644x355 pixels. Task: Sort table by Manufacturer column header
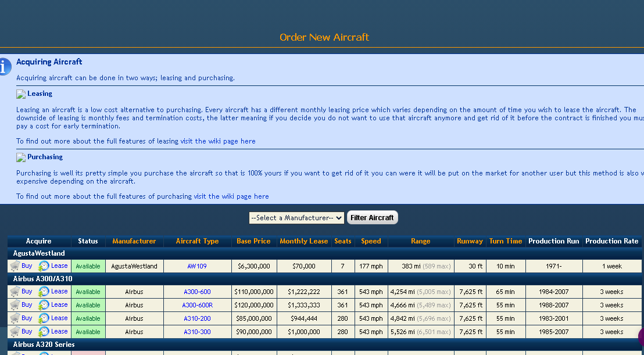point(134,241)
